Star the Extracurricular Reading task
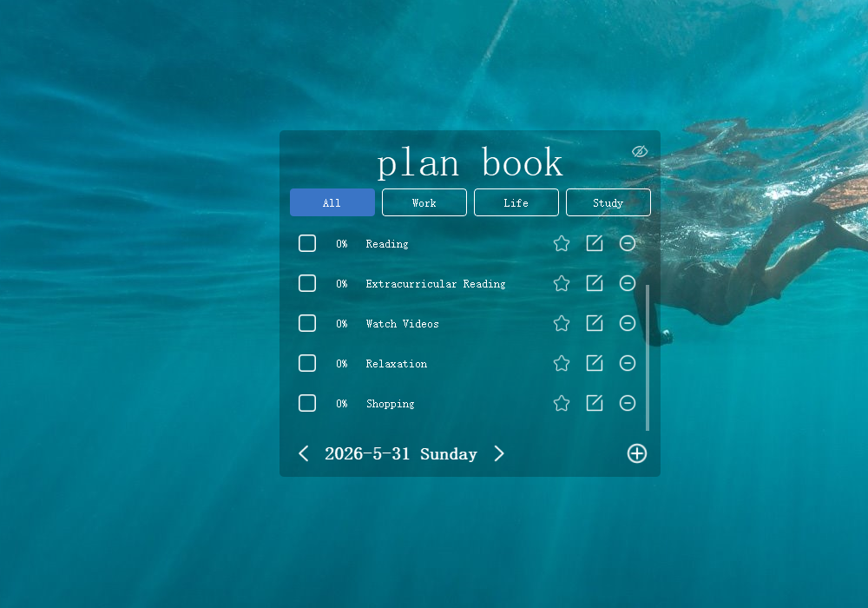The height and width of the screenshot is (608, 868). pyautogui.click(x=562, y=283)
